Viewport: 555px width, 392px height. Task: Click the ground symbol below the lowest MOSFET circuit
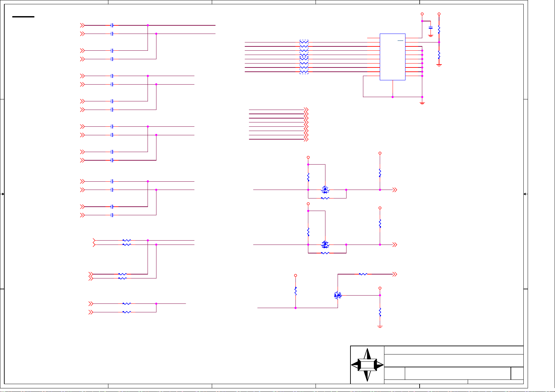click(380, 327)
